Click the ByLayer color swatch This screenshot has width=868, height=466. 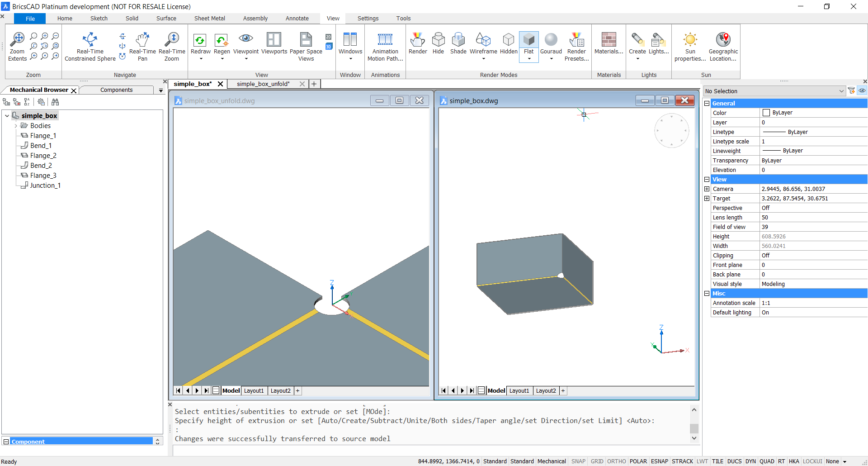click(766, 113)
